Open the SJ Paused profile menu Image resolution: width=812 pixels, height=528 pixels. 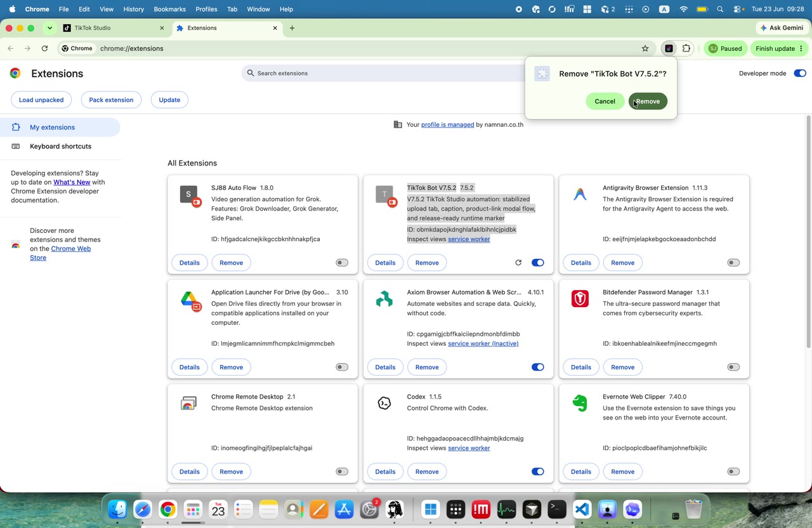[725, 48]
